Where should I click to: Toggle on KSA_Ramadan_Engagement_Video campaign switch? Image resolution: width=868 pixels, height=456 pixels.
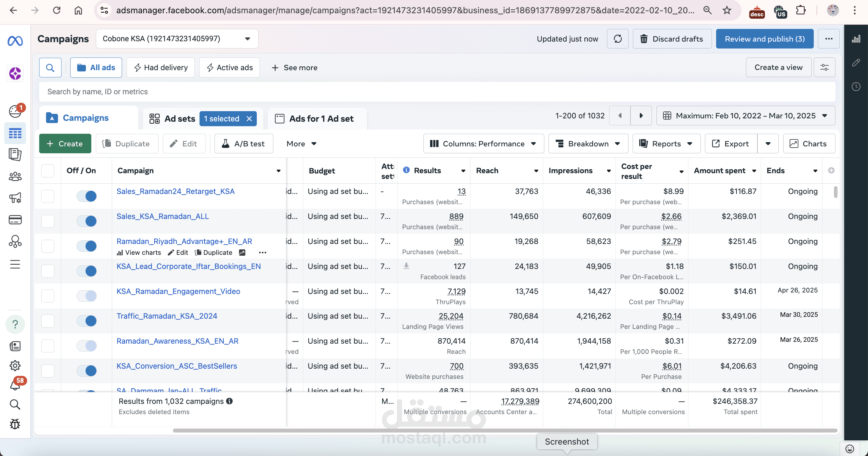click(x=86, y=296)
